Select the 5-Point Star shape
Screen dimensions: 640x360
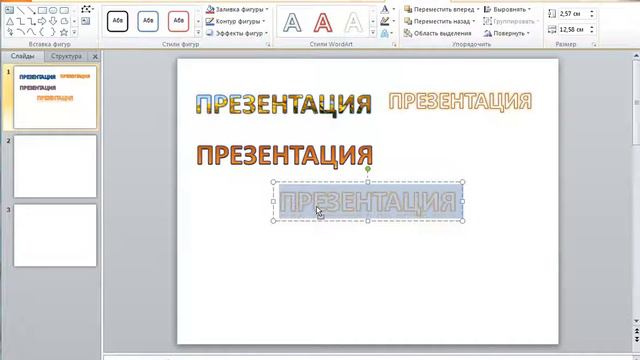coord(64,32)
